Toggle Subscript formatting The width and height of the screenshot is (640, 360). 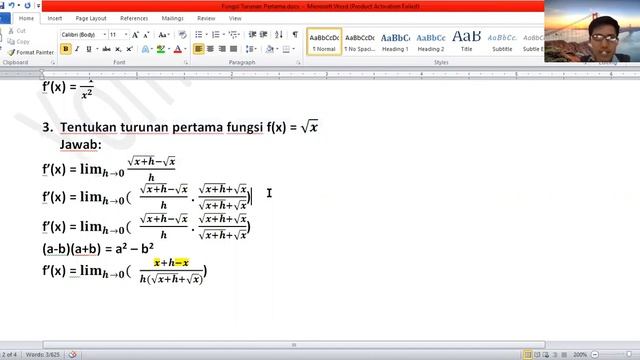click(x=118, y=49)
